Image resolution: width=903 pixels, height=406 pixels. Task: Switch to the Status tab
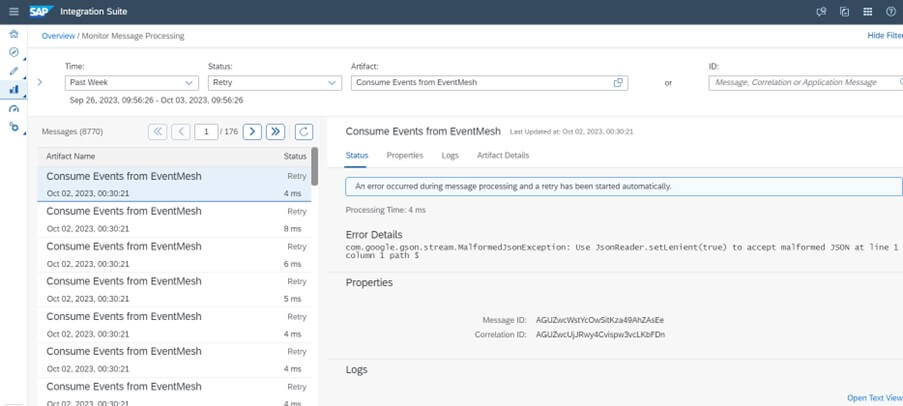click(x=356, y=155)
